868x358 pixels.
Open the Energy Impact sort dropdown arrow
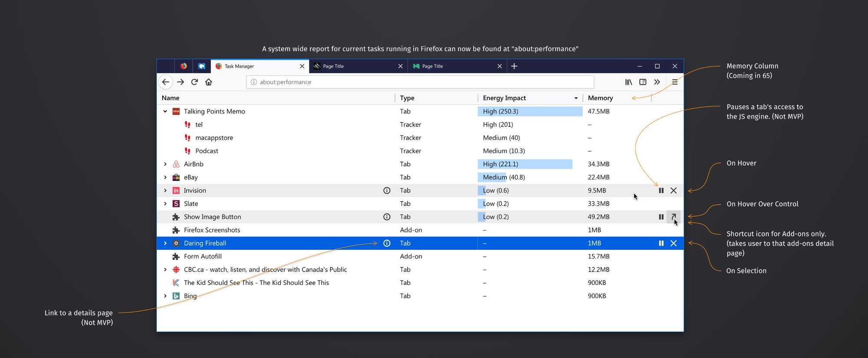(576, 98)
